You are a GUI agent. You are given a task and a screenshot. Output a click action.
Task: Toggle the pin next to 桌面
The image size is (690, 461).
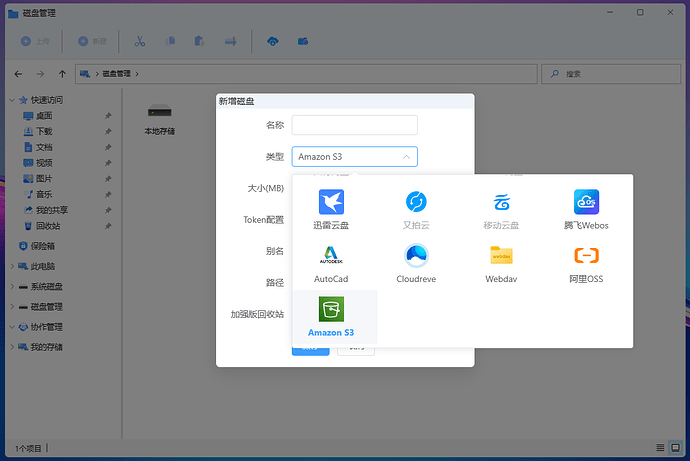click(108, 116)
